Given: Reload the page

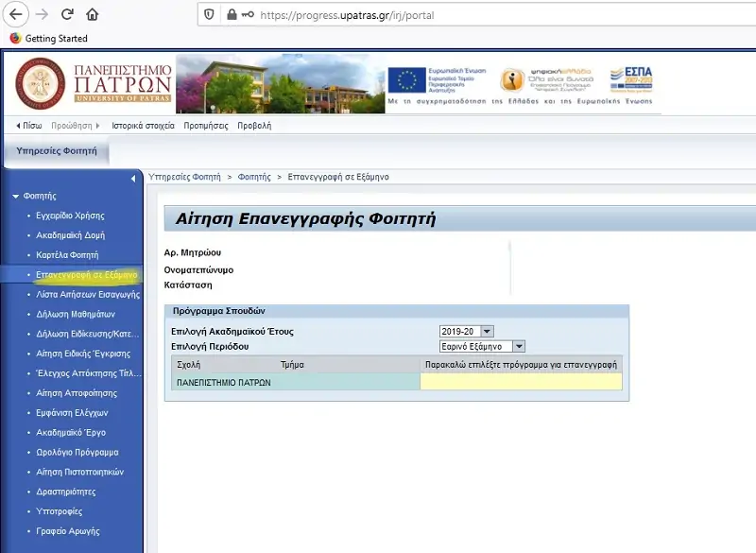Looking at the screenshot, I should [66, 15].
